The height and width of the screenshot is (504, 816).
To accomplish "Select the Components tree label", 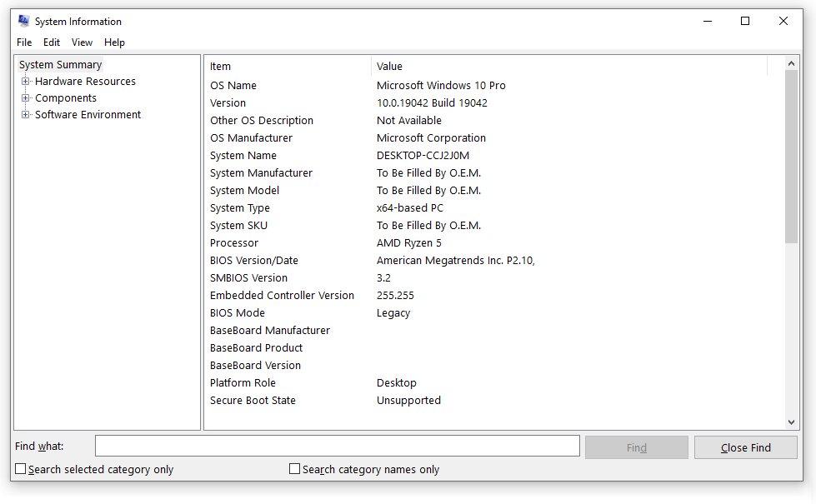I will pos(66,97).
